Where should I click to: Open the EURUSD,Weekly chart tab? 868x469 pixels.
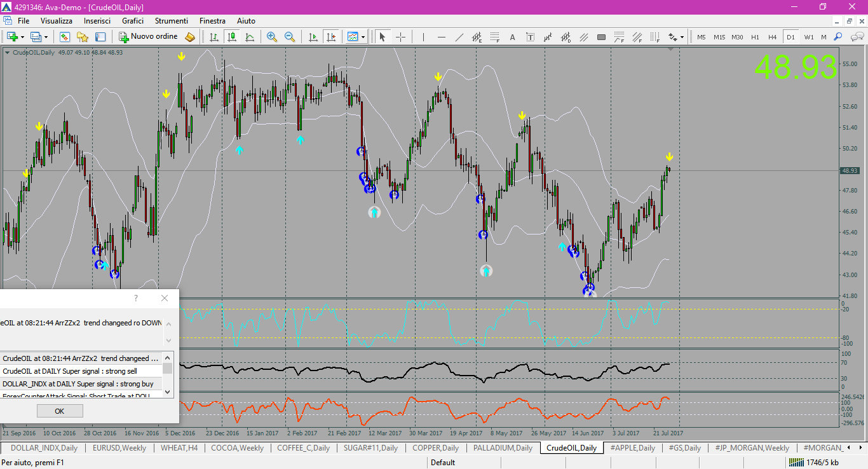(119, 448)
